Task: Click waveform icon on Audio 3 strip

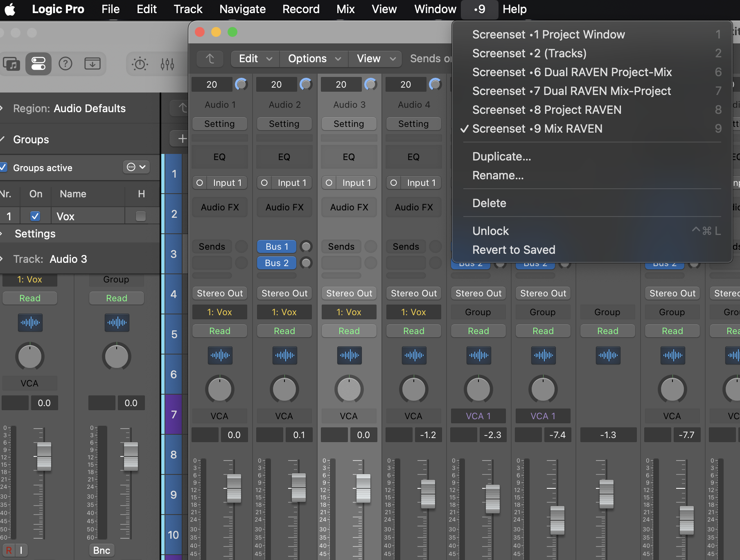Action: tap(350, 355)
